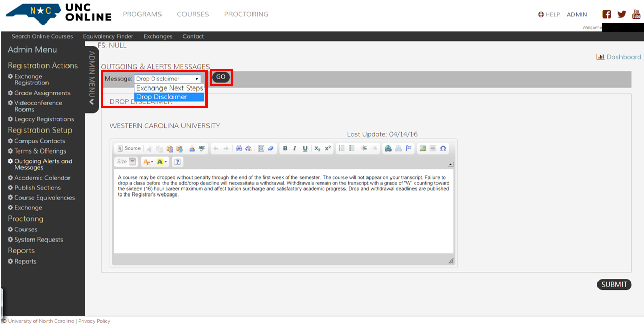Open the Equivalency Finder nav item
Screen dimensions: 644x326
108,36
